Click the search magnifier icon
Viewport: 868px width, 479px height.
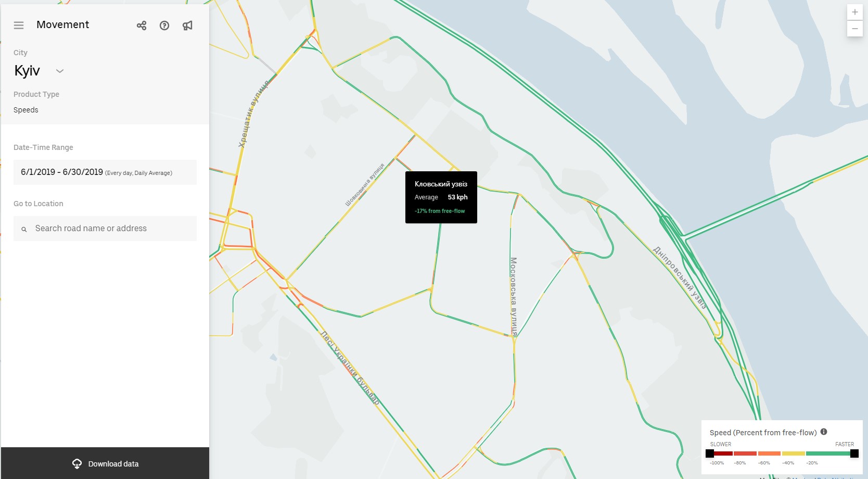[24, 229]
